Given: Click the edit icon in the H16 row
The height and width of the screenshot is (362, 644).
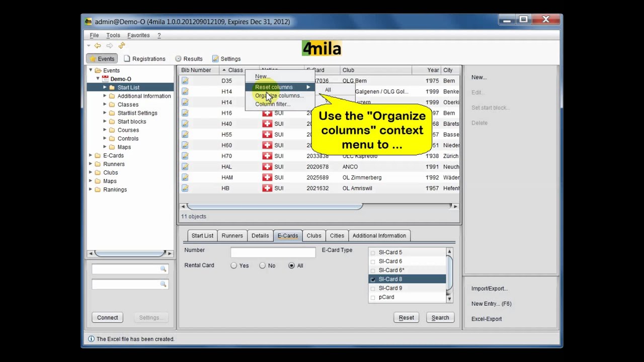Looking at the screenshot, I should point(185,113).
